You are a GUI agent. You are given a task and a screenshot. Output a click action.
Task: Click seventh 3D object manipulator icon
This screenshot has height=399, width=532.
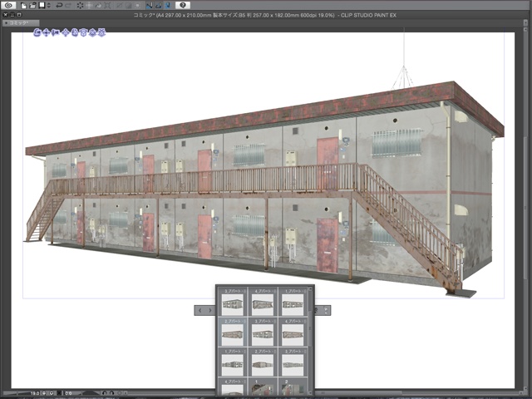(92, 32)
